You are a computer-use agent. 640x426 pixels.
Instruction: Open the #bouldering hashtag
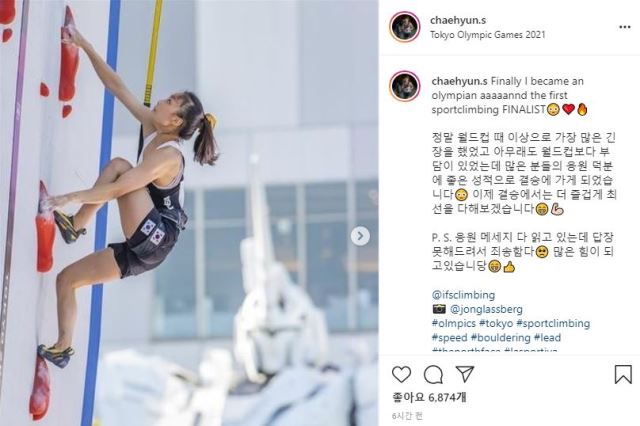pos(500,337)
